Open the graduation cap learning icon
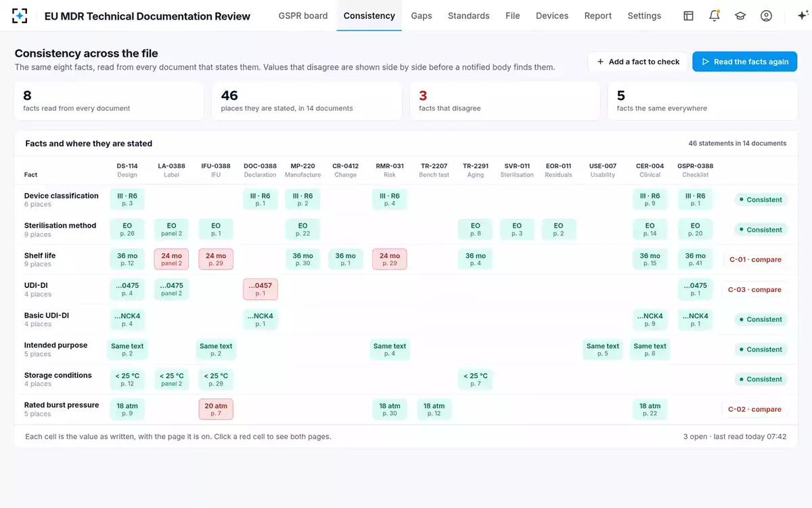 [x=740, y=16]
